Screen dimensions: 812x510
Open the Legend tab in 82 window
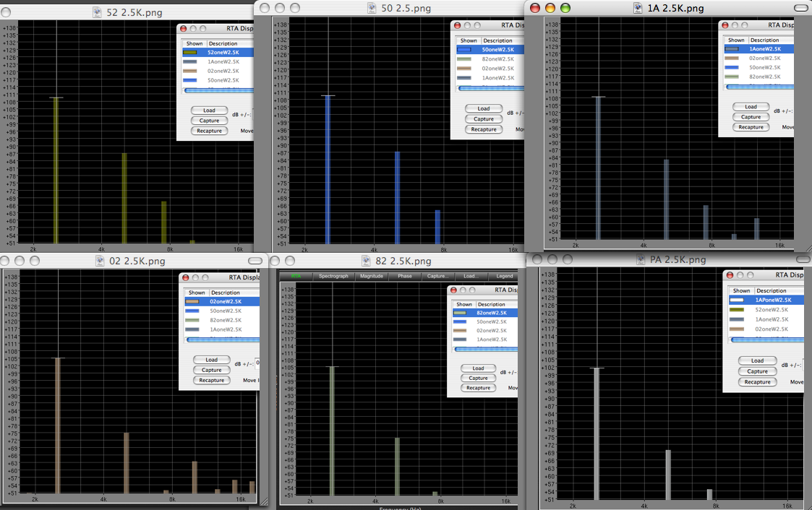505,276
